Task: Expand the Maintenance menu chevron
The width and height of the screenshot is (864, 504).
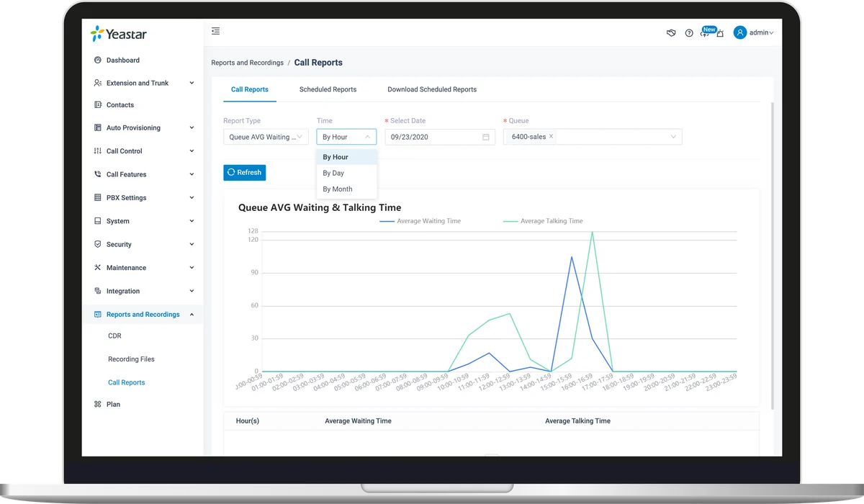Action: coord(192,267)
